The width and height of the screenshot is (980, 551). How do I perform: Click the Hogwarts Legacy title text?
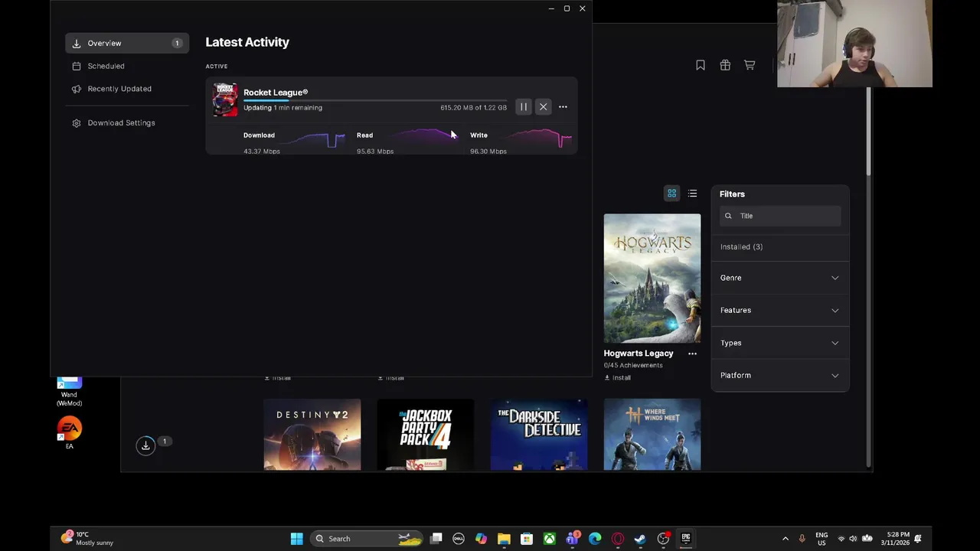click(639, 354)
